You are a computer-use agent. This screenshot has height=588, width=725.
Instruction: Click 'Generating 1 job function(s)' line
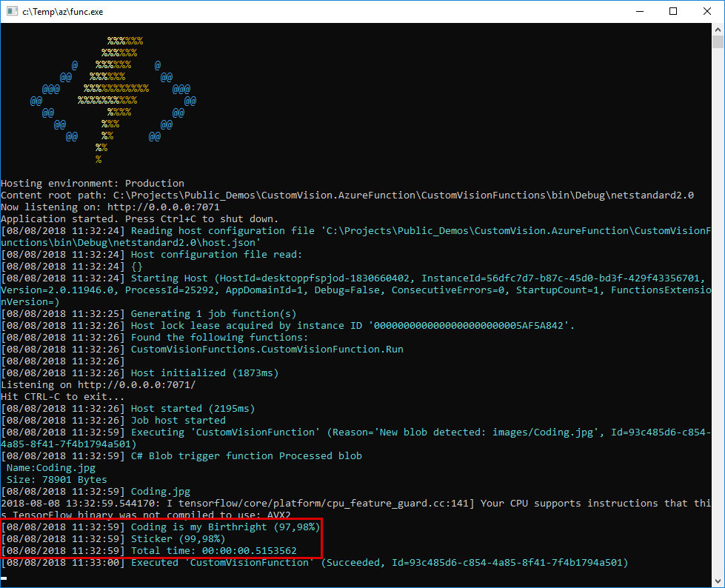[148, 314]
